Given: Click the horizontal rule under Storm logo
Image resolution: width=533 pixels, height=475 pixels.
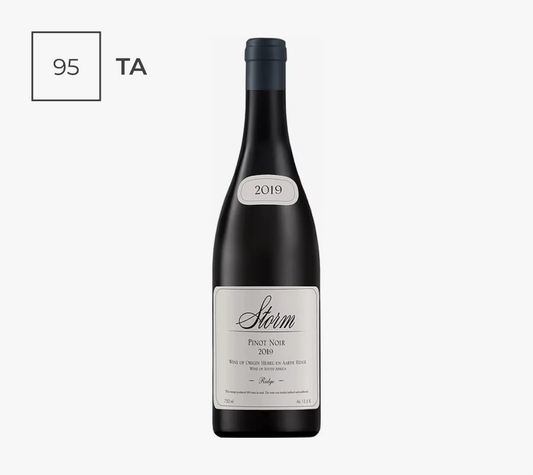Looking at the screenshot, I should tap(266, 331).
